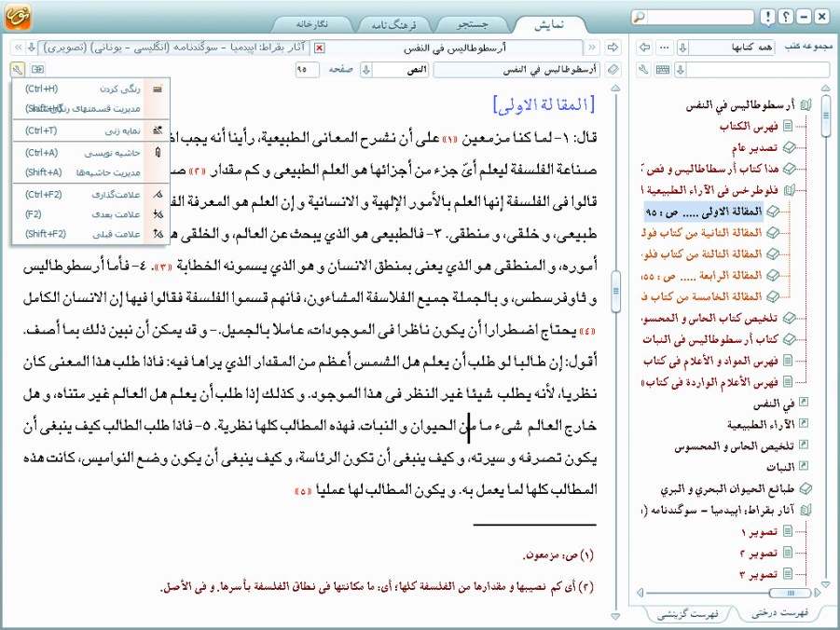This screenshot has width=840, height=630.
Task: Click the book icon beside طبائع الحيوان البحري و البري
Action: click(805, 488)
